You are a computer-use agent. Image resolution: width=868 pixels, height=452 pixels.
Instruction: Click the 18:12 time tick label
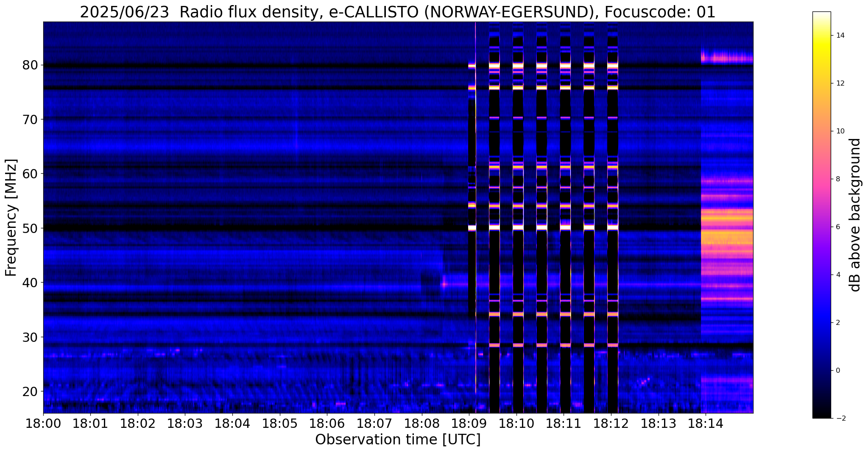coord(611,423)
